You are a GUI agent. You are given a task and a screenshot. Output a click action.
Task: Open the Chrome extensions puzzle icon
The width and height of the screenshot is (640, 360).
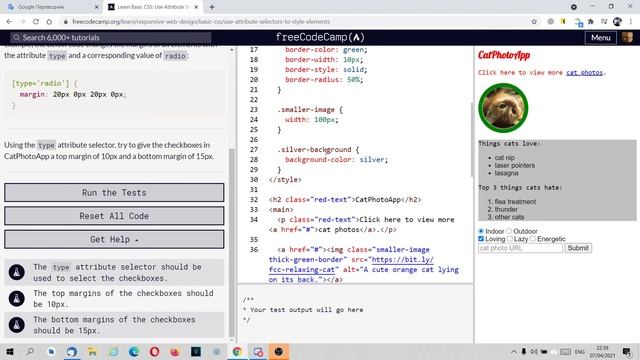591,22
